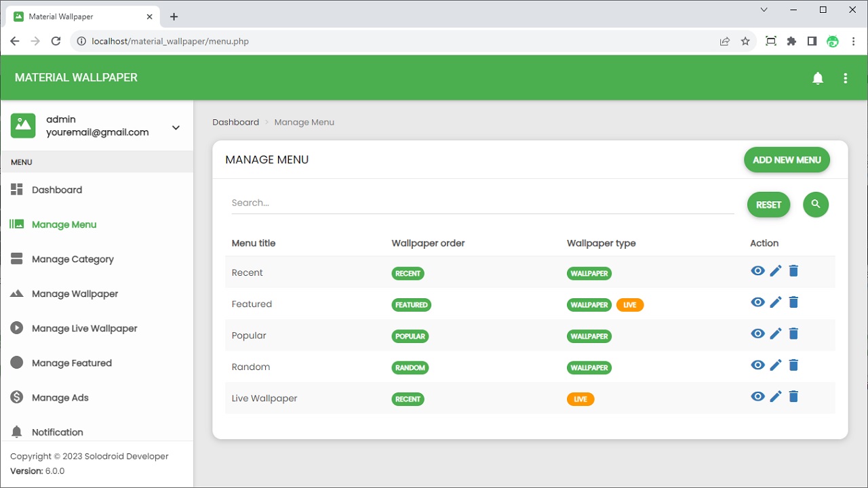Click the RESET button
Image resolution: width=868 pixels, height=488 pixels.
tap(769, 205)
